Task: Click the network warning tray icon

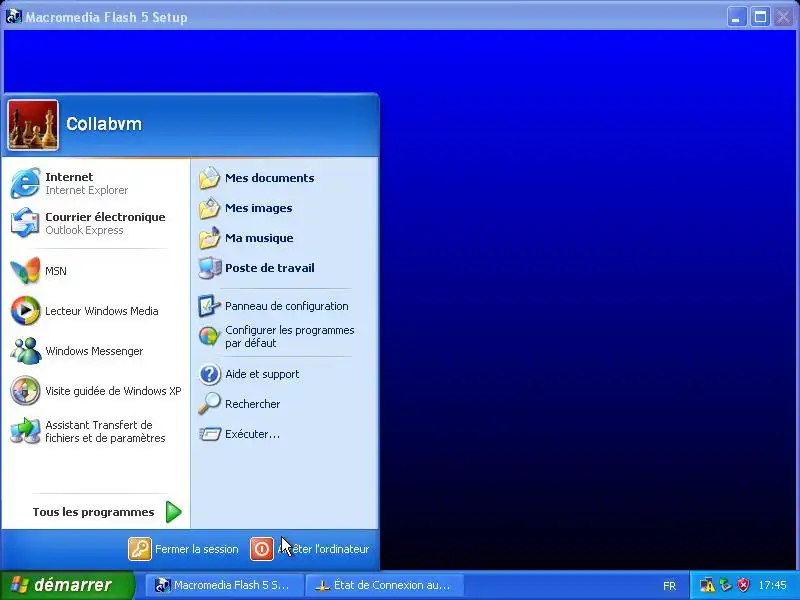Action: tap(707, 585)
